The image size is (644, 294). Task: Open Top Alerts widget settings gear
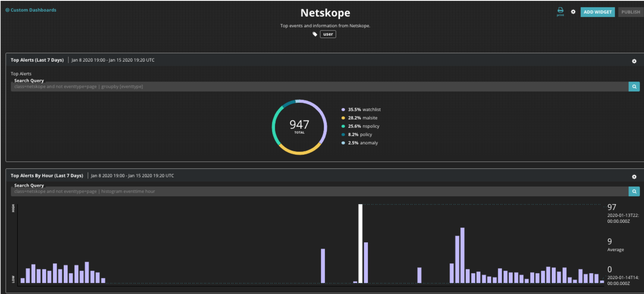pos(634,61)
